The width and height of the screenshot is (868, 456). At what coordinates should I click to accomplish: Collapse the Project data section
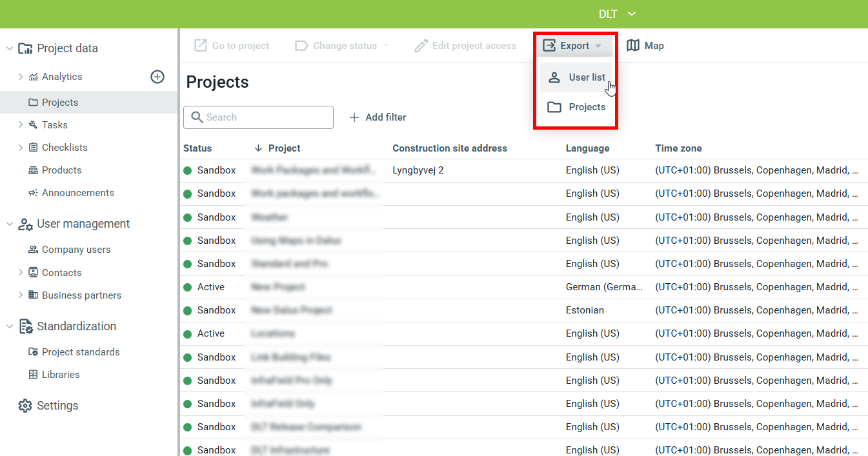coord(10,48)
